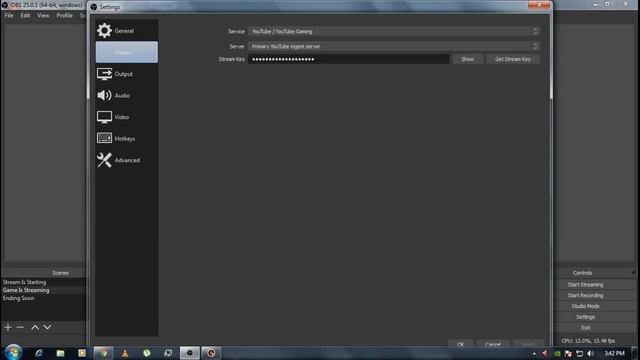Viewport: 640px width, 360px height.
Task: Add a new scene with plus icon
Action: click(8, 327)
